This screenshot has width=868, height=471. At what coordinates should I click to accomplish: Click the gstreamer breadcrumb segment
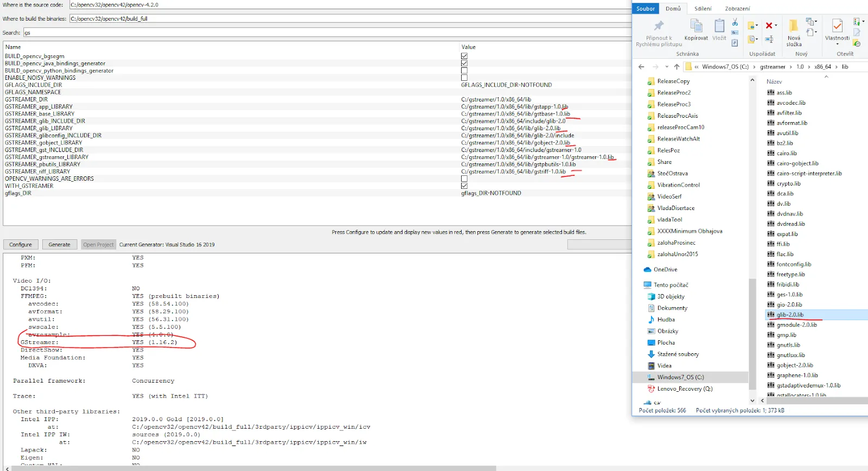773,67
